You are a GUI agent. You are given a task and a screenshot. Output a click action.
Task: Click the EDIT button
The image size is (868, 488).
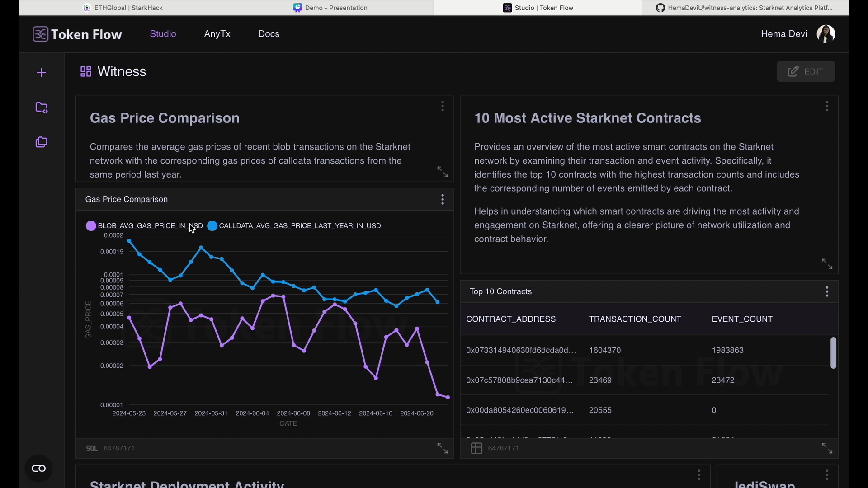pos(806,71)
